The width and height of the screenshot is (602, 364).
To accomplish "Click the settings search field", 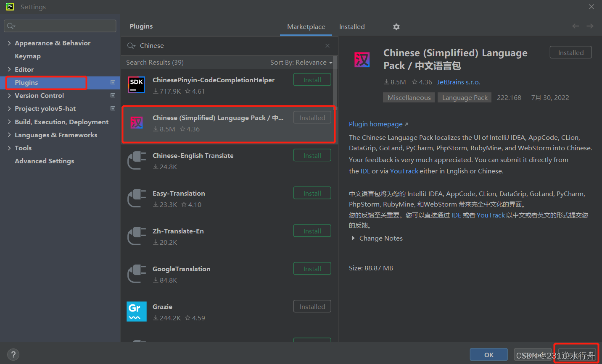I will 60,26.
